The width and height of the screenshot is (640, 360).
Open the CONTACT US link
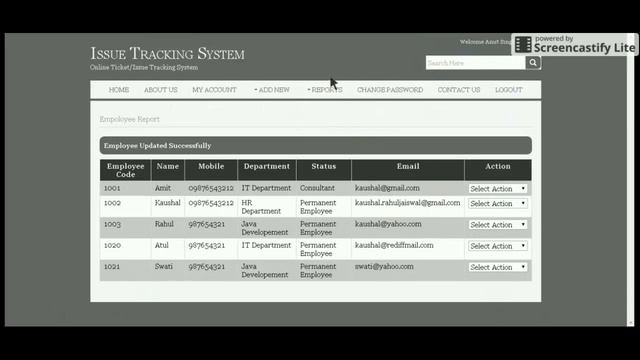tap(459, 90)
